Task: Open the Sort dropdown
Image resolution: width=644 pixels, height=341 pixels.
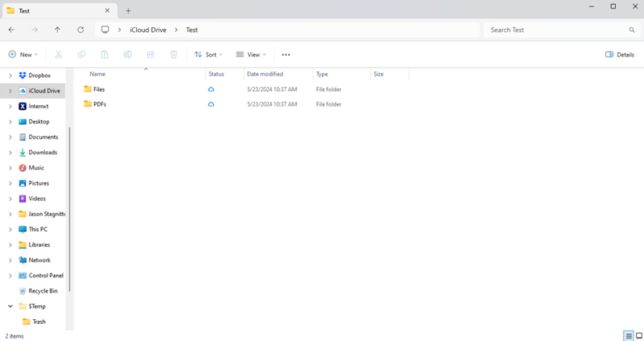Action: click(x=208, y=54)
